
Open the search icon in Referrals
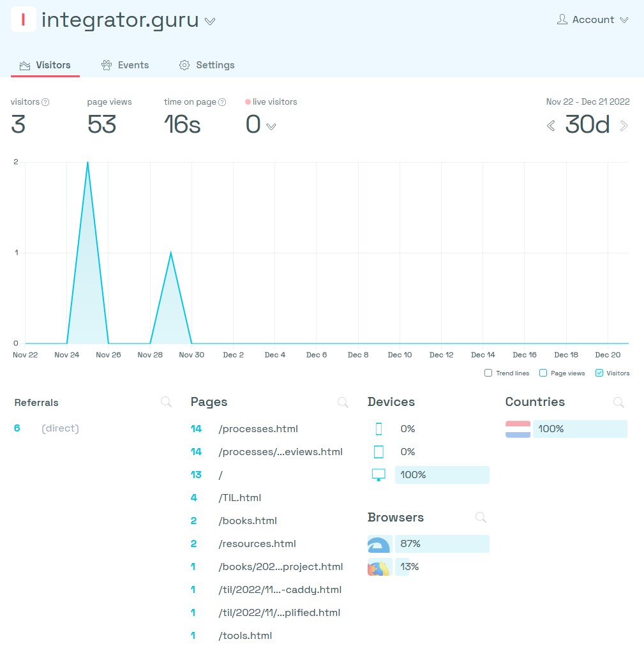pos(166,402)
